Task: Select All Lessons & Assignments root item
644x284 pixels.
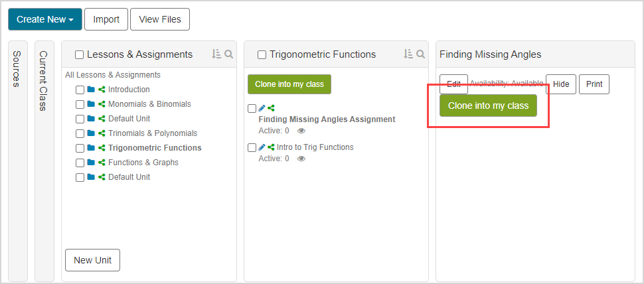Action: 113,75
